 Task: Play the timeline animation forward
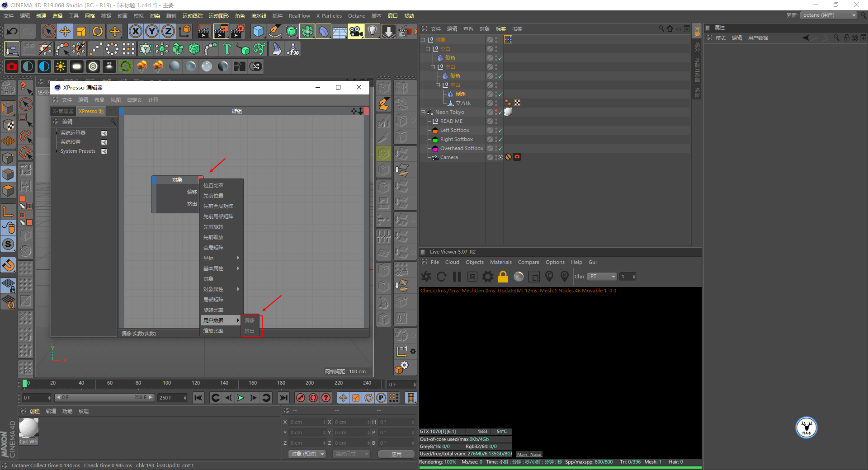pyautogui.click(x=241, y=398)
